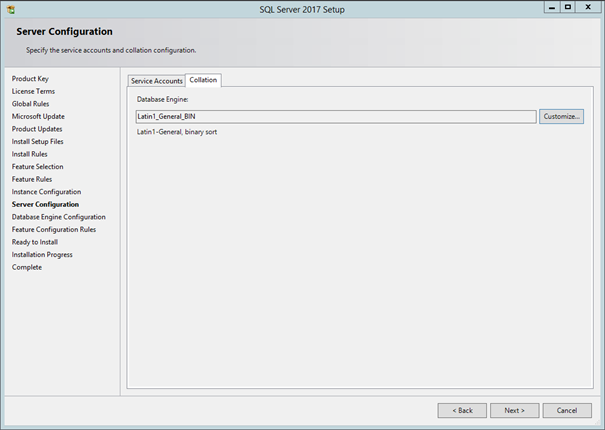
Task: Switch to the Service Accounts tab
Action: coord(156,81)
